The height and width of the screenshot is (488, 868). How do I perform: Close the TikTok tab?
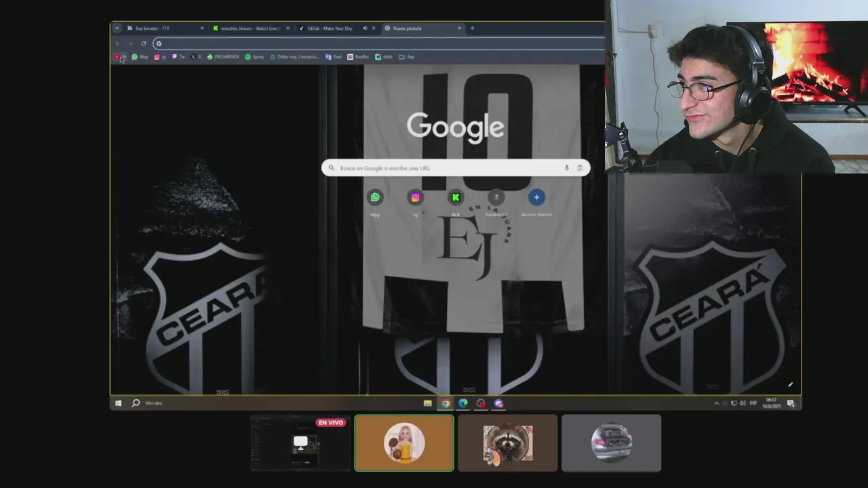point(374,28)
